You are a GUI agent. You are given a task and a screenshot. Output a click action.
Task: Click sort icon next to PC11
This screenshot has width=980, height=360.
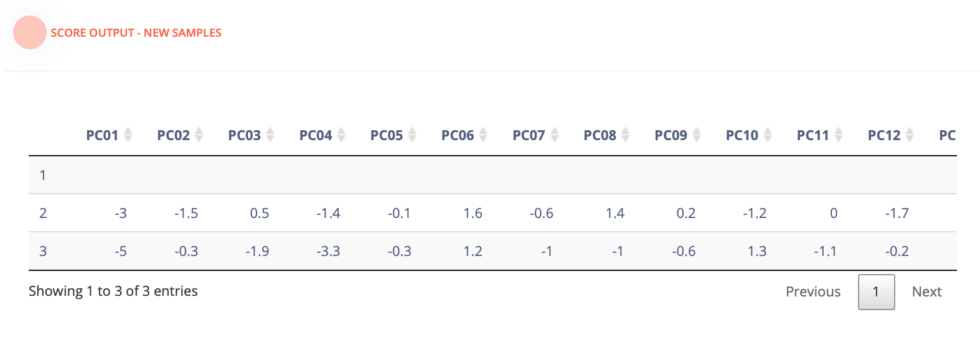839,135
